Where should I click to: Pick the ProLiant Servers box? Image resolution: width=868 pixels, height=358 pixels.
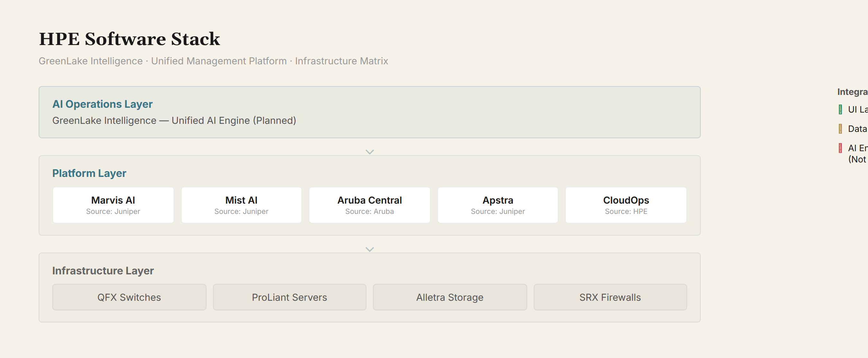point(289,297)
